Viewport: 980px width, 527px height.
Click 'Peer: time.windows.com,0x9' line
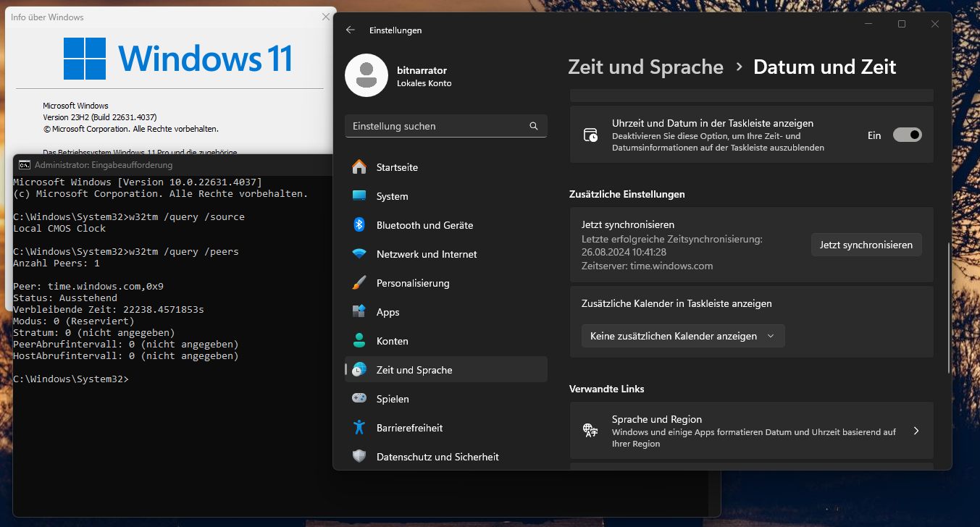[x=88, y=286]
